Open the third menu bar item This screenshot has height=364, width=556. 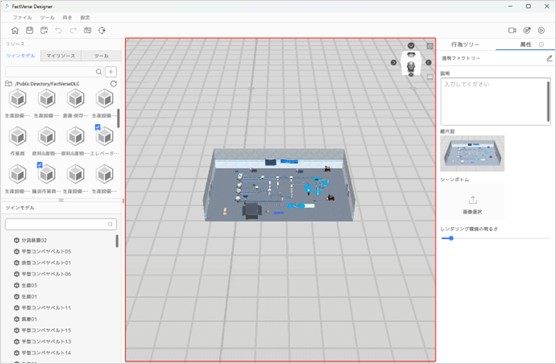coord(67,17)
